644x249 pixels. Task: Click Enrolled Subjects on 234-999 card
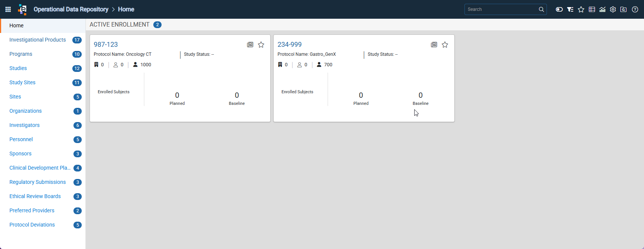tap(297, 92)
